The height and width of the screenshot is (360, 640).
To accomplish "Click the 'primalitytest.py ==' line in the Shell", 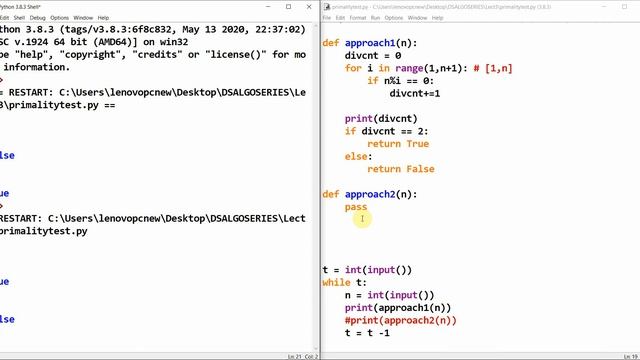I will point(58,105).
